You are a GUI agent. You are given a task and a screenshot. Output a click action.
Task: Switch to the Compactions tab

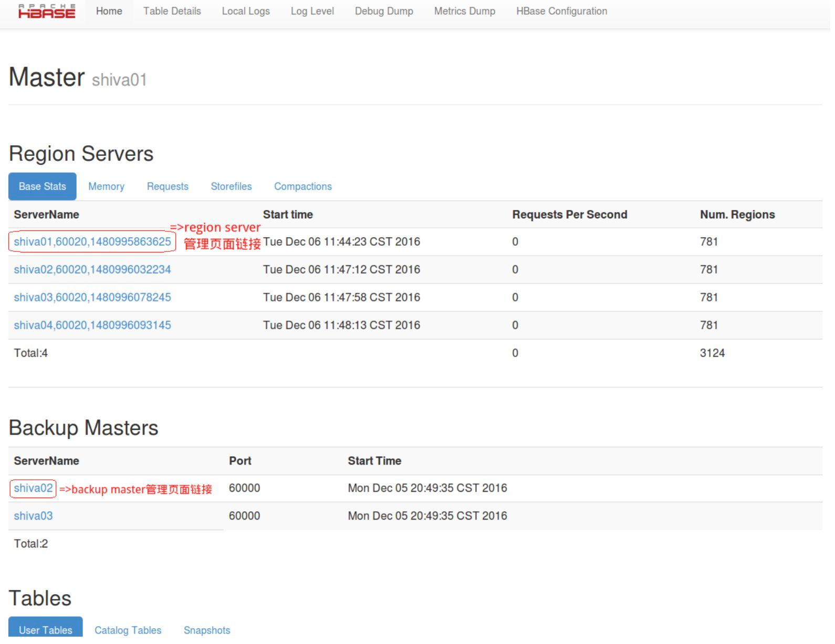pyautogui.click(x=303, y=186)
